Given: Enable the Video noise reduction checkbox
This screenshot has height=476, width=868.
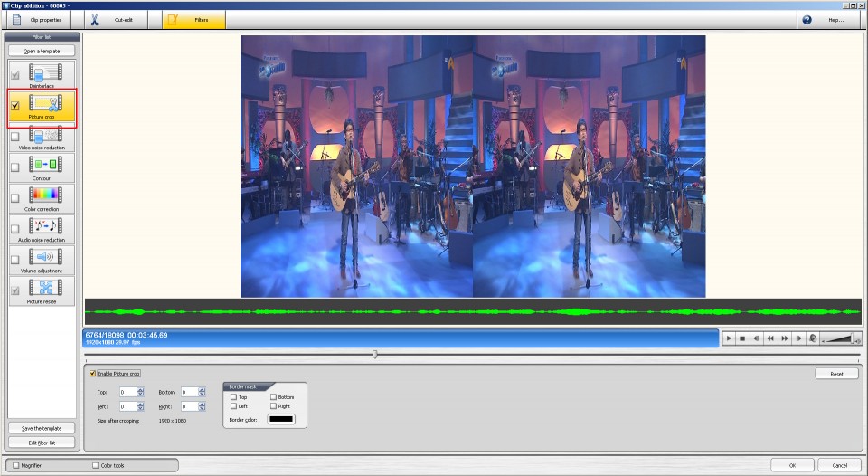Looking at the screenshot, I should tap(15, 137).
